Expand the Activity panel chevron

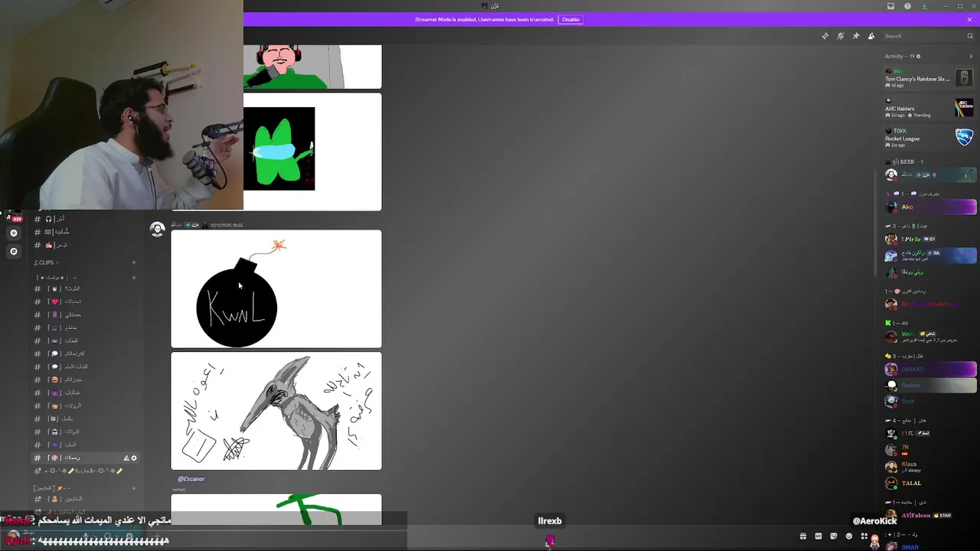(971, 56)
